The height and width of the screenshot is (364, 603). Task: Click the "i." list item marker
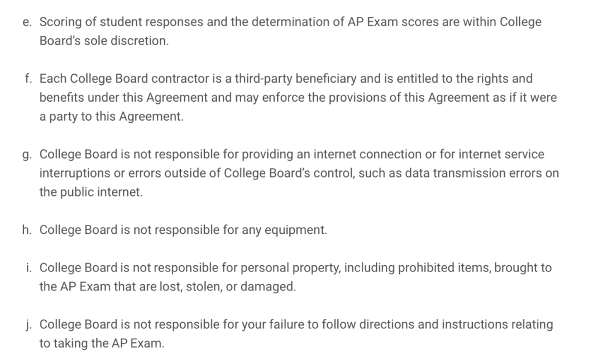pyautogui.click(x=28, y=268)
